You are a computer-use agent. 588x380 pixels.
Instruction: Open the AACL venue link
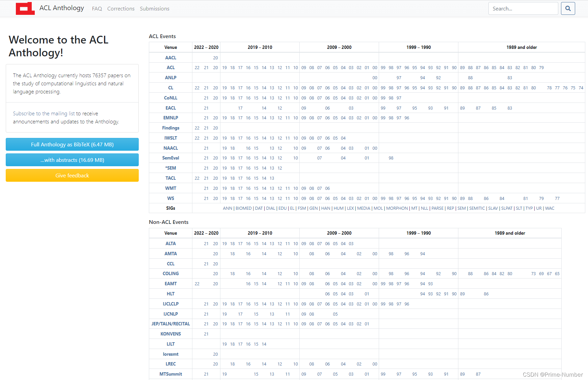(171, 58)
